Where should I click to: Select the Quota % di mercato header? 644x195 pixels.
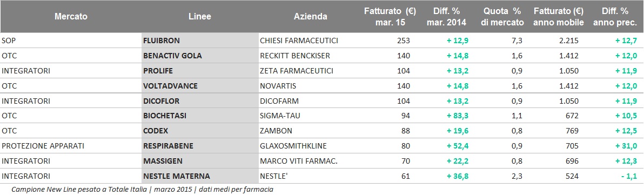pyautogui.click(x=502, y=17)
